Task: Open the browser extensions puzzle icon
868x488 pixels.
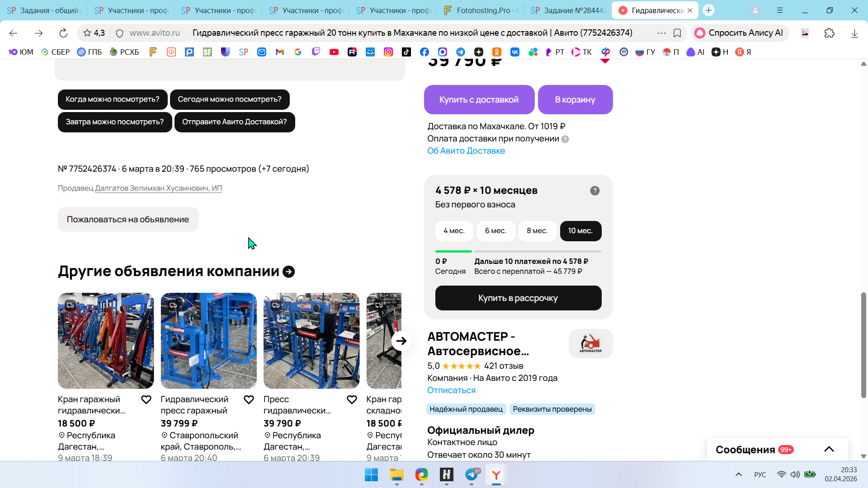Action: (x=829, y=33)
